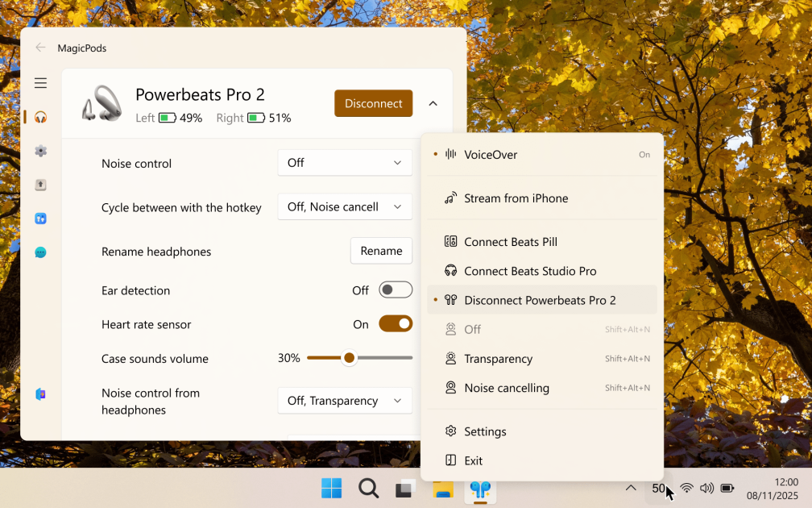Switch to Transparency mode in the menu

(x=541, y=358)
